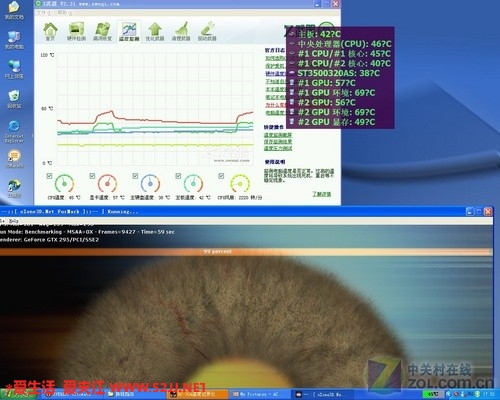This screenshot has height=400, width=500.
Task: Click the red graphics card temperature gauge
Action: pos(107,183)
